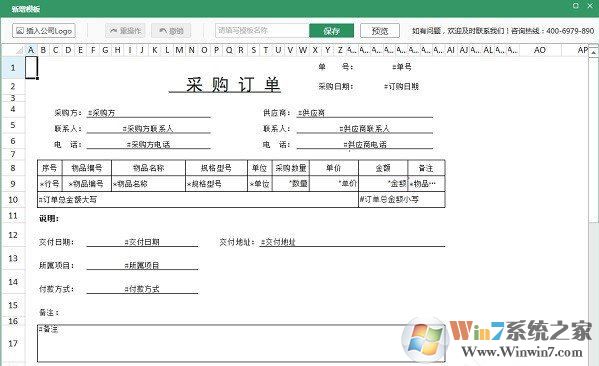Click the template name input field
This screenshot has width=599, height=366.
tap(262, 31)
